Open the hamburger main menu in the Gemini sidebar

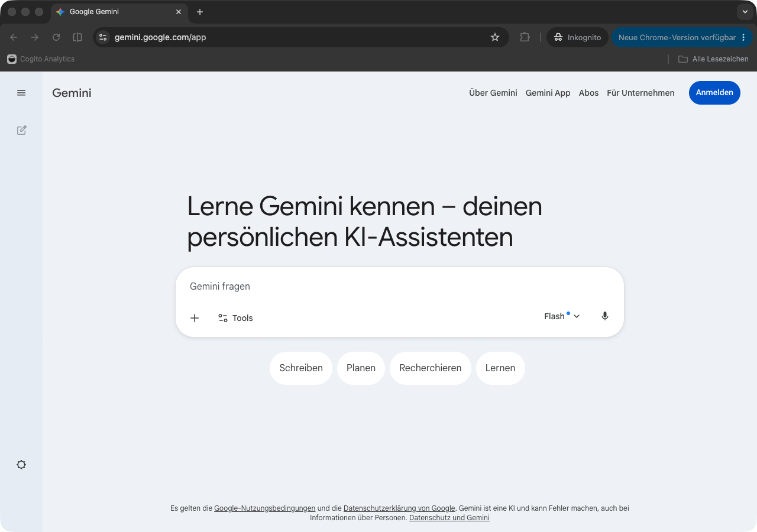tap(21, 93)
